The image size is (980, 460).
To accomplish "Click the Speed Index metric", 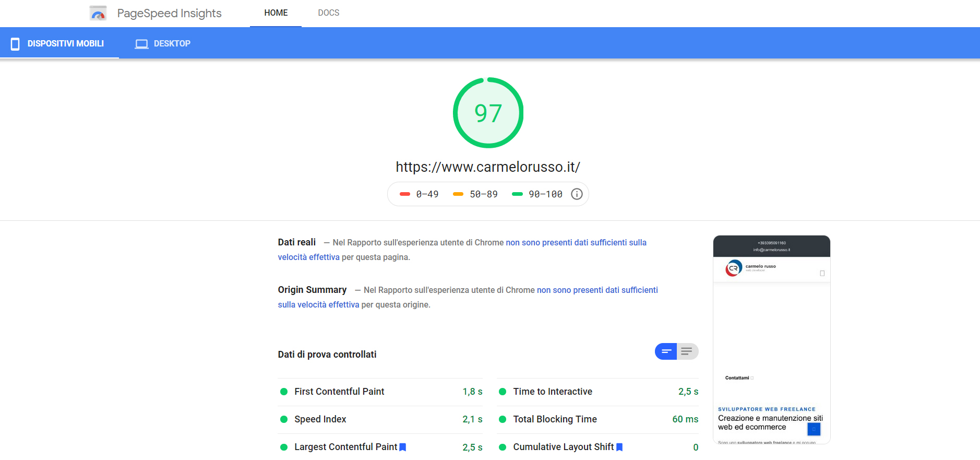I will coord(381,419).
